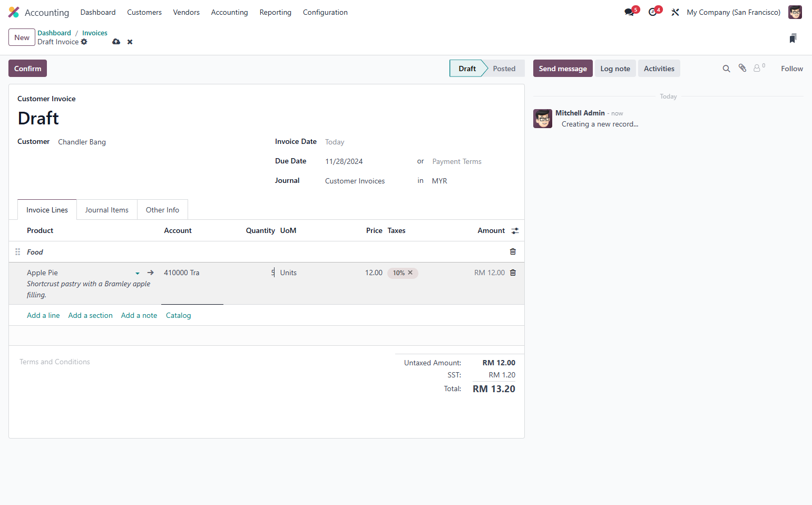Open the Activities button in chatter

point(659,69)
